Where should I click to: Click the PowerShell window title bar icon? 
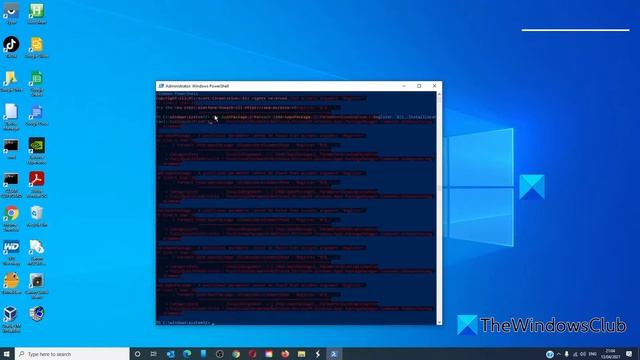[x=161, y=86]
